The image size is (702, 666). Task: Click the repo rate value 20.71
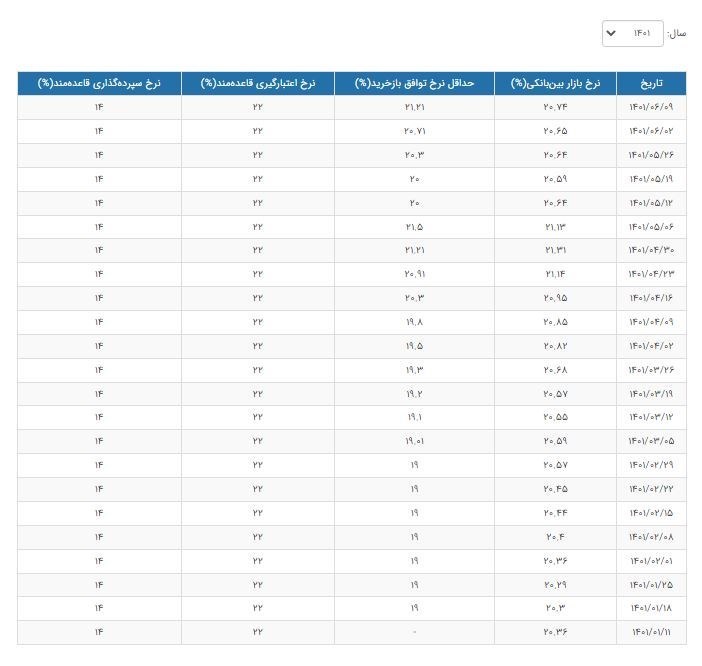(x=414, y=131)
